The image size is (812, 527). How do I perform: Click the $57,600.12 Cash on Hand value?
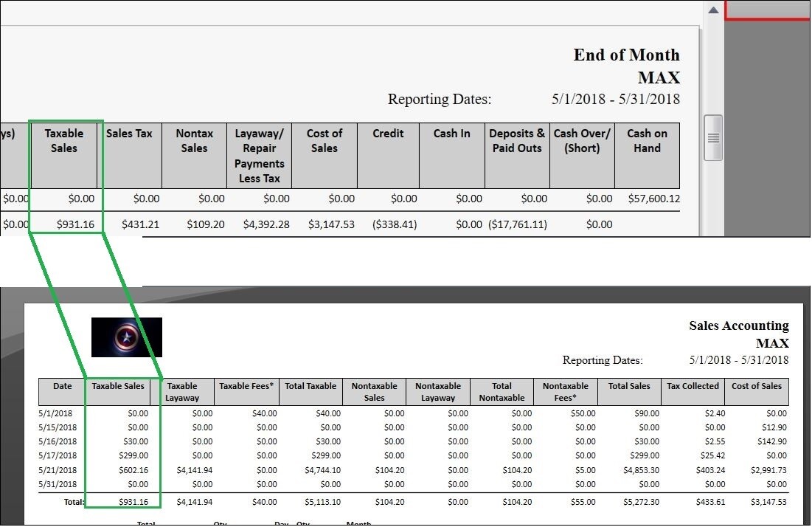tap(654, 199)
